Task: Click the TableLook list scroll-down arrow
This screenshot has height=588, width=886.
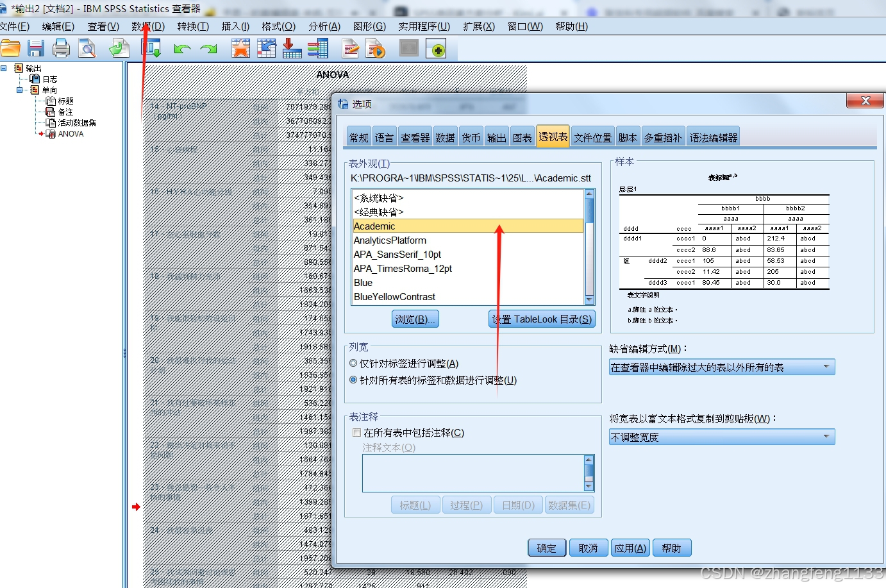Action: [590, 299]
